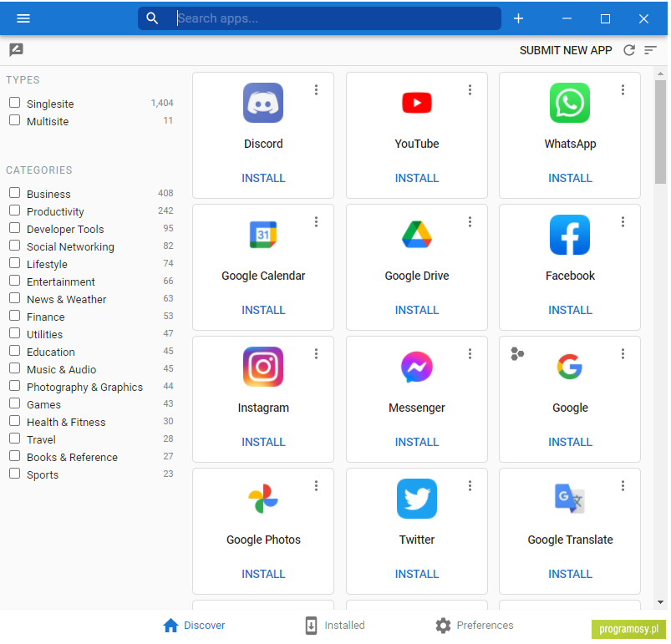671x644 pixels.
Task: Install Google Translate
Action: pos(570,574)
